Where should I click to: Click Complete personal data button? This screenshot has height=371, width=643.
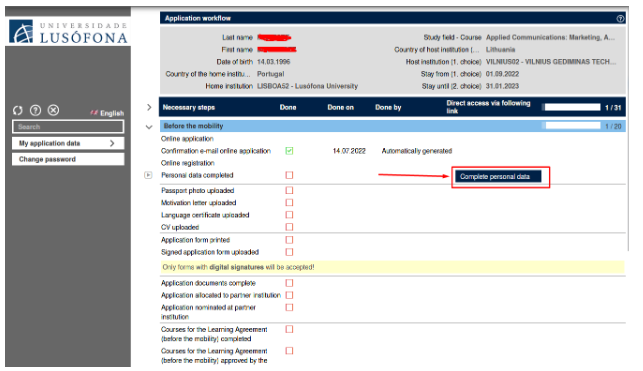click(x=498, y=177)
